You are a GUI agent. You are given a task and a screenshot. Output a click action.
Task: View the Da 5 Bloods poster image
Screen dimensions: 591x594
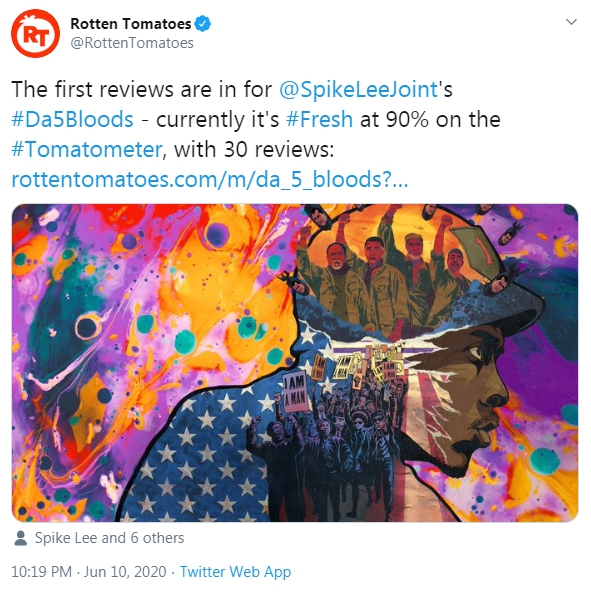click(x=295, y=363)
